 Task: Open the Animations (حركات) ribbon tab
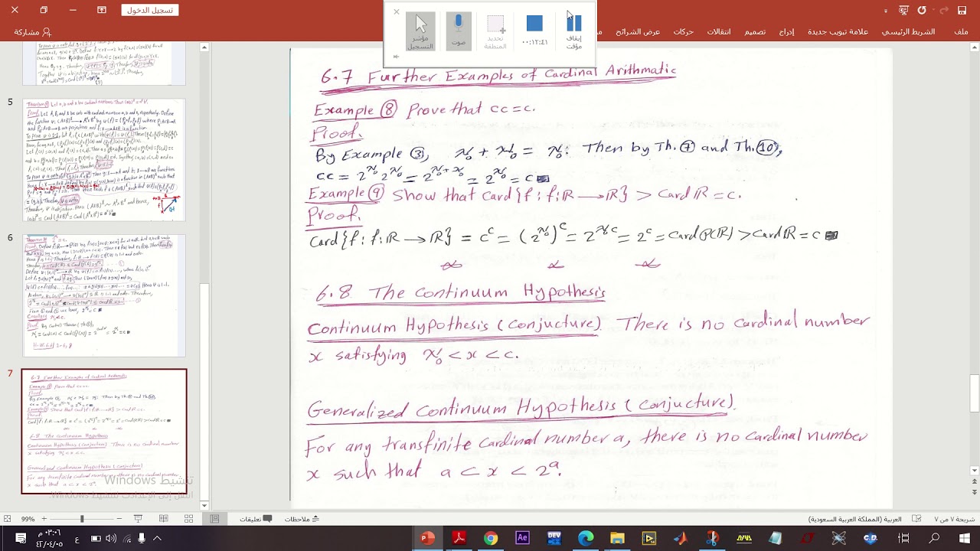(x=683, y=31)
